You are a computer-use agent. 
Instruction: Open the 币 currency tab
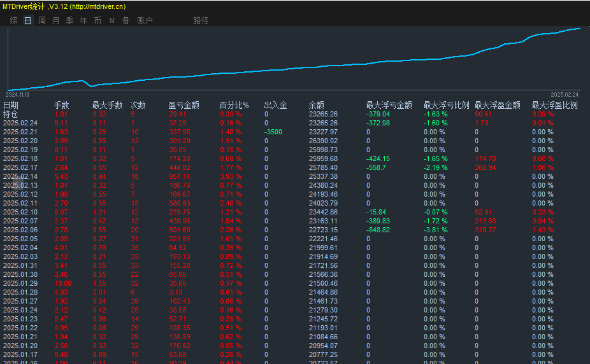tap(97, 20)
